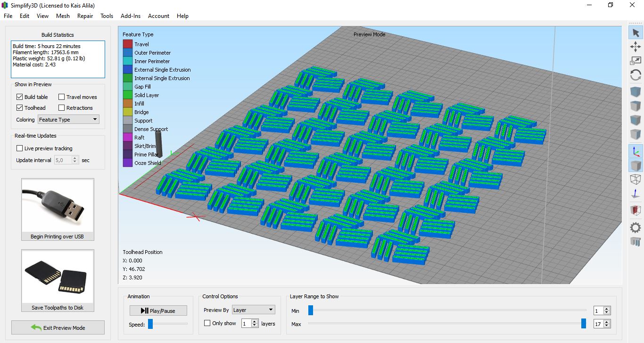The height and width of the screenshot is (343, 644).
Task: Select the arrow selection tool
Action: (x=636, y=33)
